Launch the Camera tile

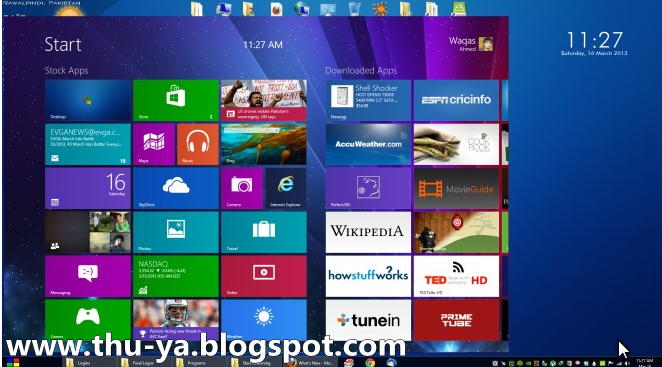pyautogui.click(x=241, y=188)
